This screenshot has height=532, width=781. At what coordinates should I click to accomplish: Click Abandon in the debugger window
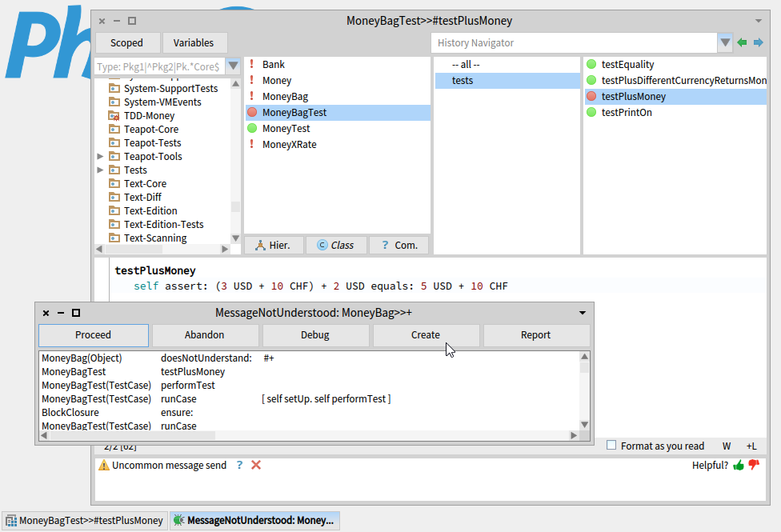(205, 335)
